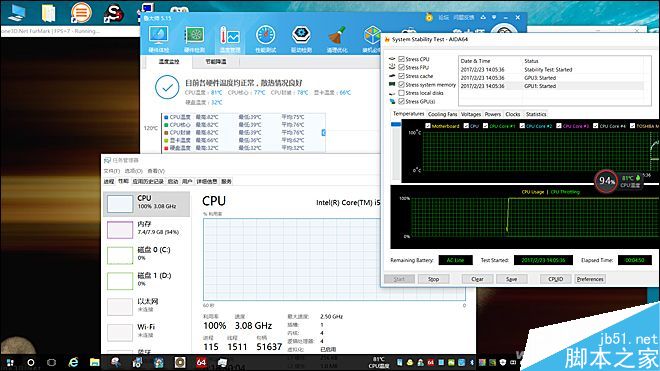Select 温度管理 temperature management icon
The image size is (660, 371).
coord(230,40)
